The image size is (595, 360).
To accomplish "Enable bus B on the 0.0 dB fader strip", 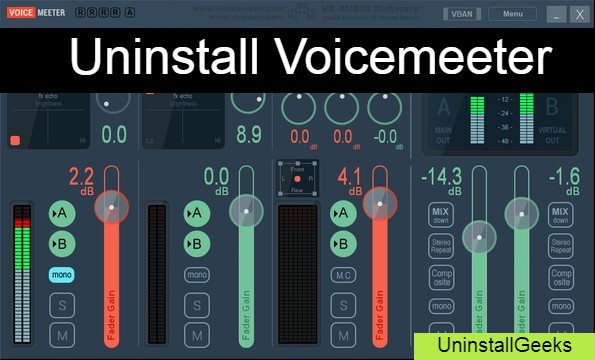I will coord(197,244).
